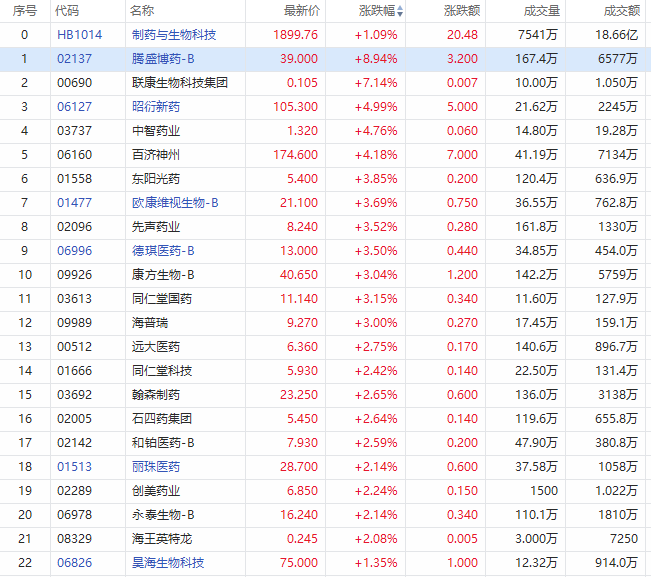Screen dimensions: 651x577
Task: Select stock code 02096
Action: pos(74,227)
